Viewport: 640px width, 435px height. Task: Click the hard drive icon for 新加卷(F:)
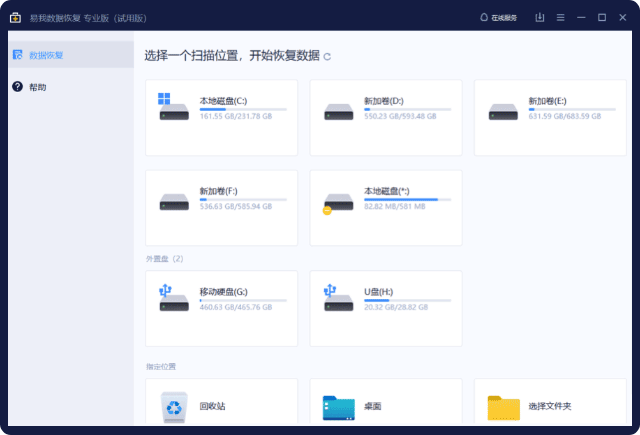click(x=174, y=202)
